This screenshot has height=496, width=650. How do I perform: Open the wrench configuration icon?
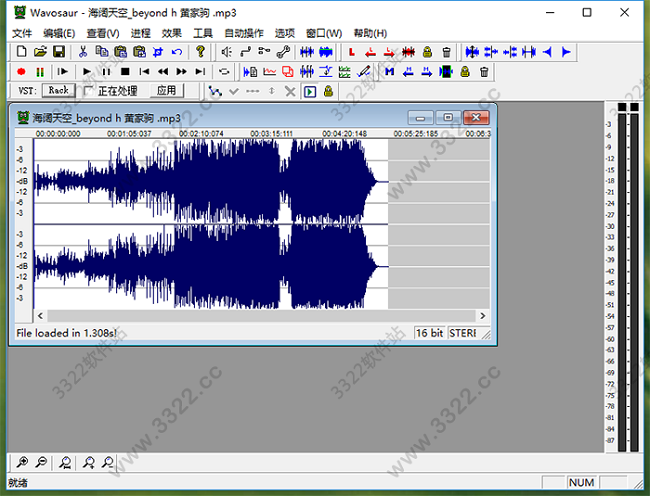pos(284,52)
